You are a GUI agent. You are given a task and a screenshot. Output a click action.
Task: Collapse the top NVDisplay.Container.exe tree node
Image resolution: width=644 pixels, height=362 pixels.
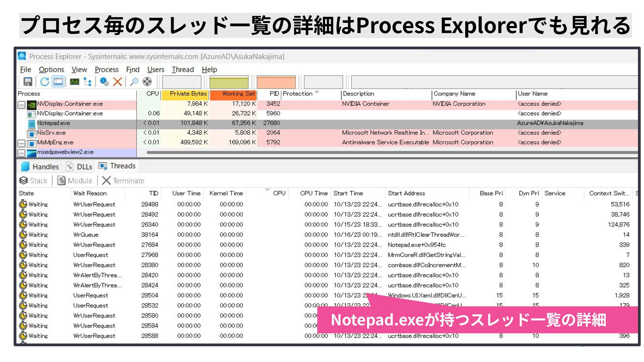click(21, 105)
